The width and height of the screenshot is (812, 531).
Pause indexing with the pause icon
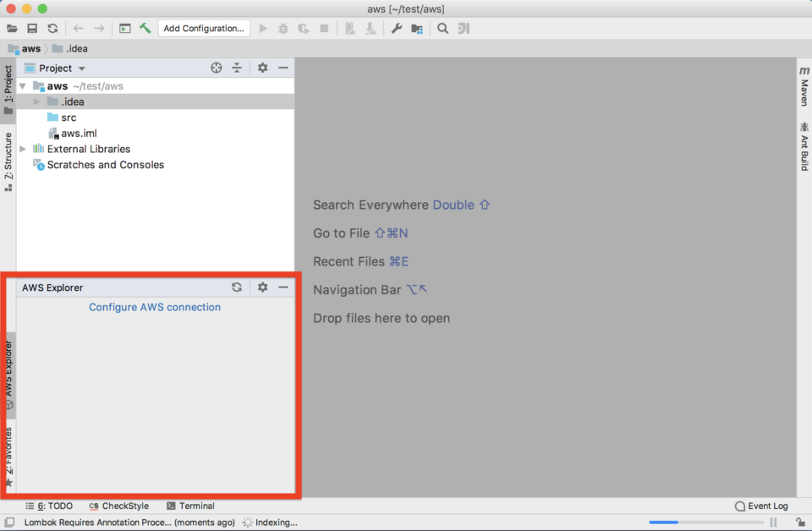coord(773,523)
